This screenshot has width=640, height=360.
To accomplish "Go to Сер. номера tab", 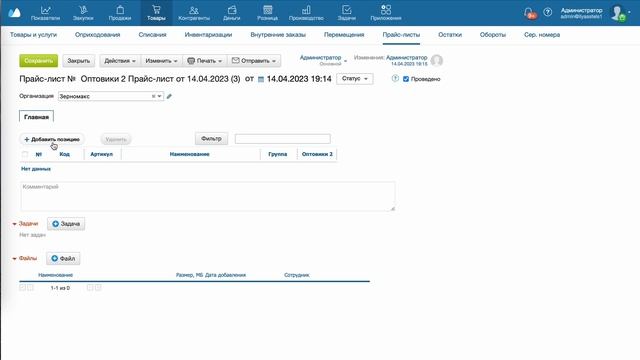I will (x=542, y=35).
